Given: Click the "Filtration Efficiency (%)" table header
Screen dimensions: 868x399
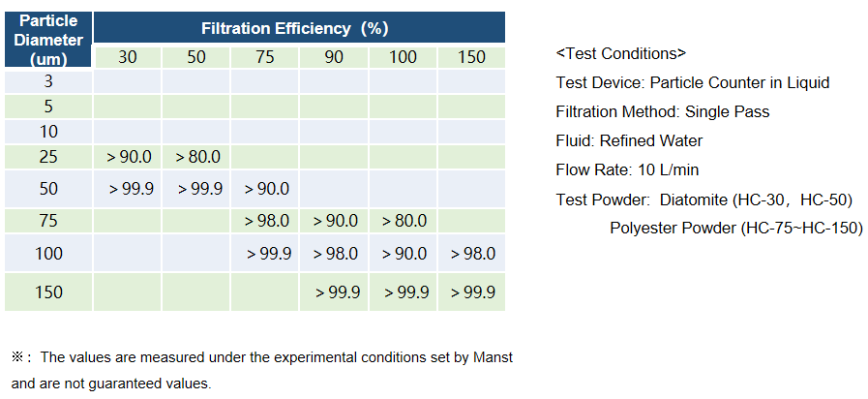Looking at the screenshot, I should pyautogui.click(x=294, y=28).
